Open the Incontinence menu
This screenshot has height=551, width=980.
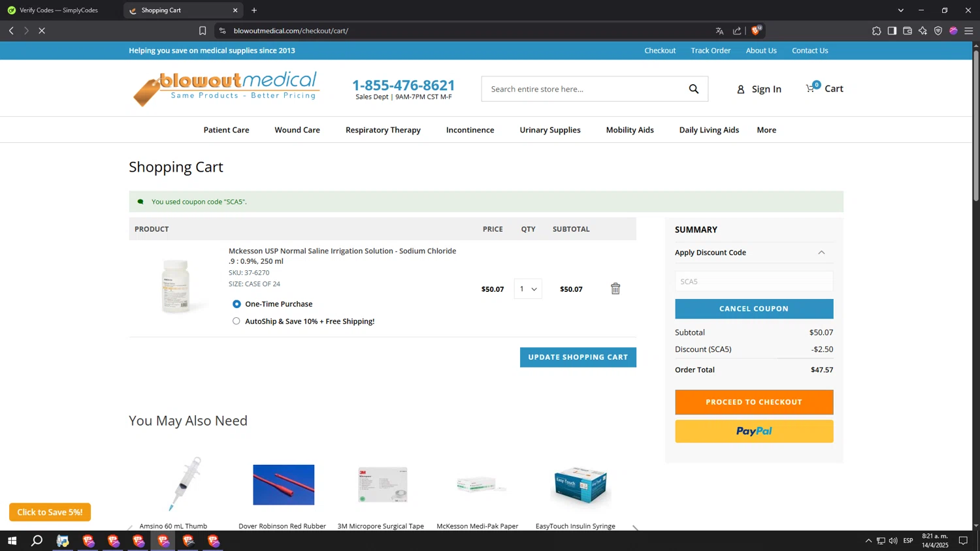[470, 130]
